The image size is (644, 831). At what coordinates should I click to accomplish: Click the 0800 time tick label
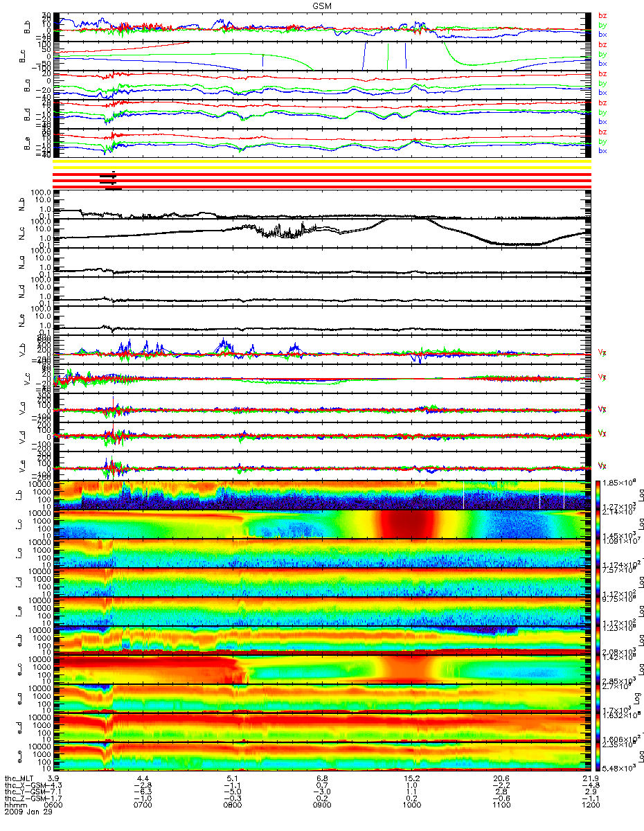(x=233, y=806)
